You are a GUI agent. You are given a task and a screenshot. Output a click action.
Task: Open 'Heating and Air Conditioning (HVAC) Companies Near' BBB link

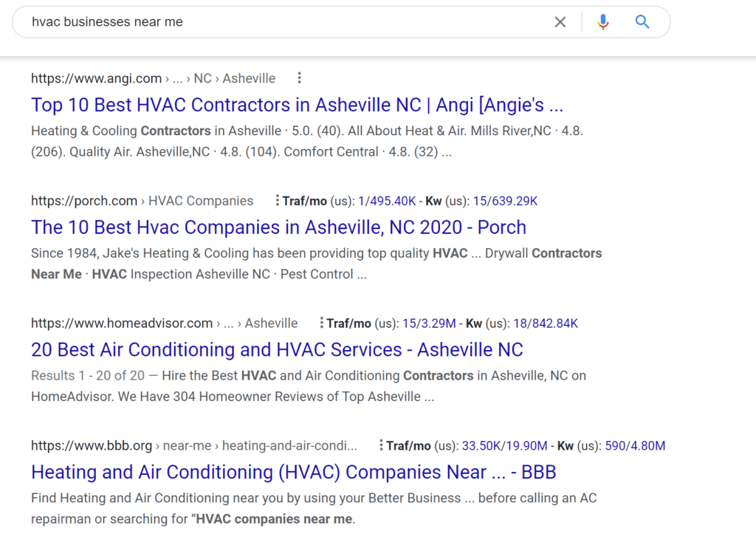(294, 472)
